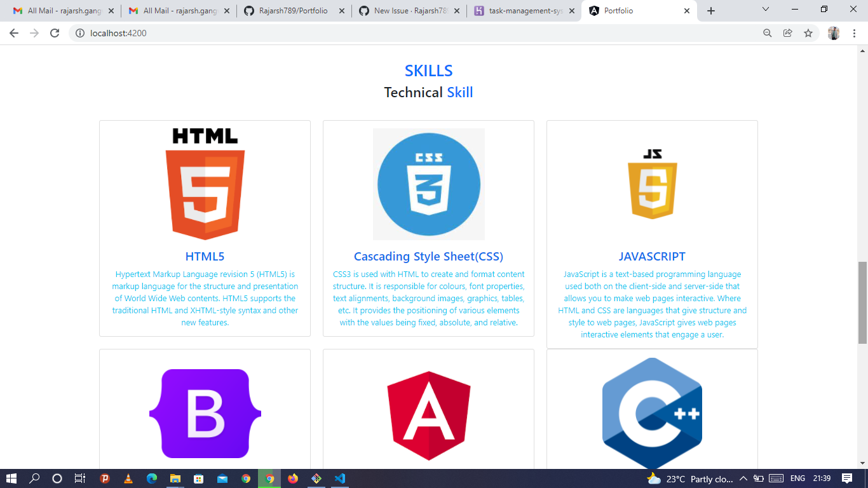
Task: Open the Chrome three-dot menu
Action: (x=855, y=32)
